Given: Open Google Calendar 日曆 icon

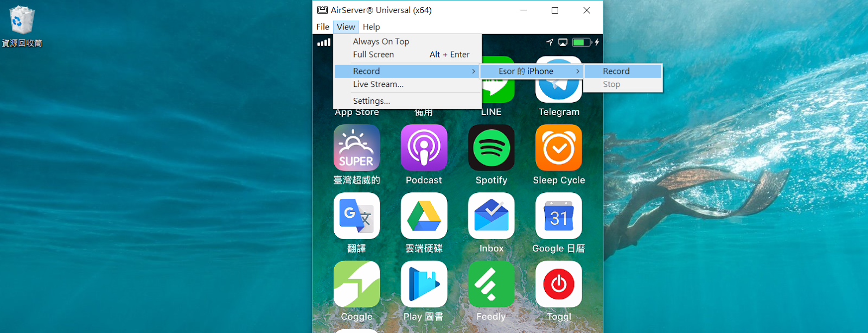Looking at the screenshot, I should tap(559, 216).
